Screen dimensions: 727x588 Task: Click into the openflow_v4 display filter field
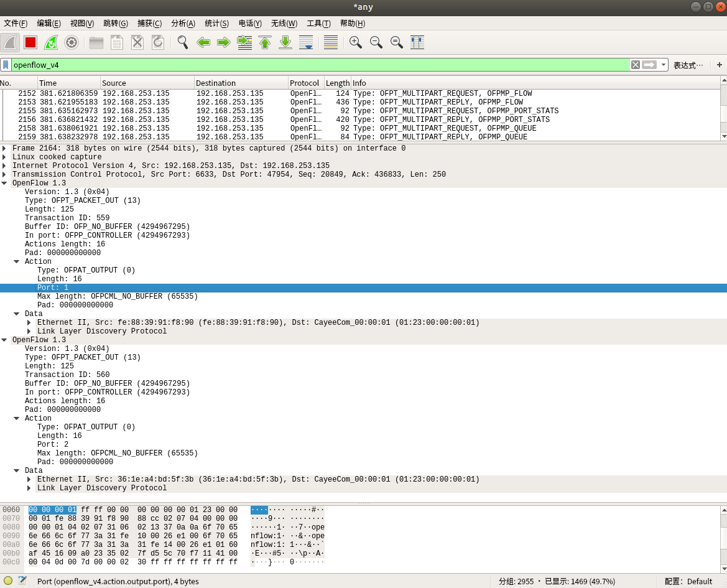[320, 65]
